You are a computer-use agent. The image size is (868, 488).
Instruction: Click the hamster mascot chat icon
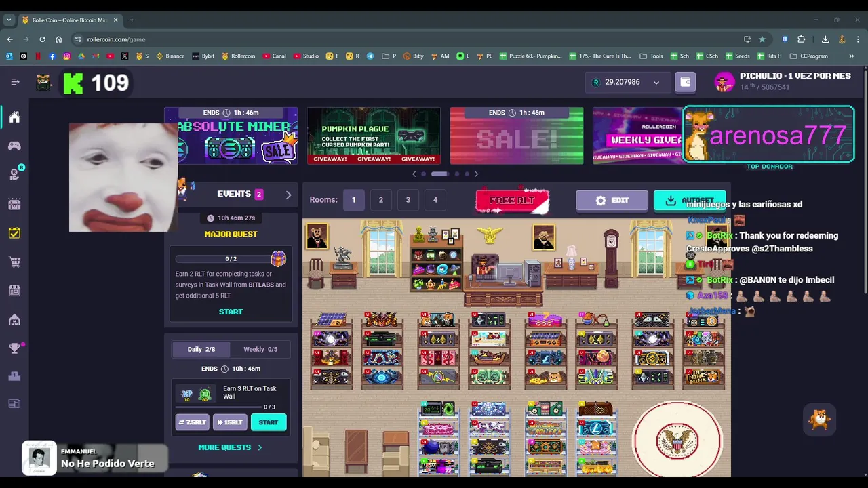click(820, 420)
